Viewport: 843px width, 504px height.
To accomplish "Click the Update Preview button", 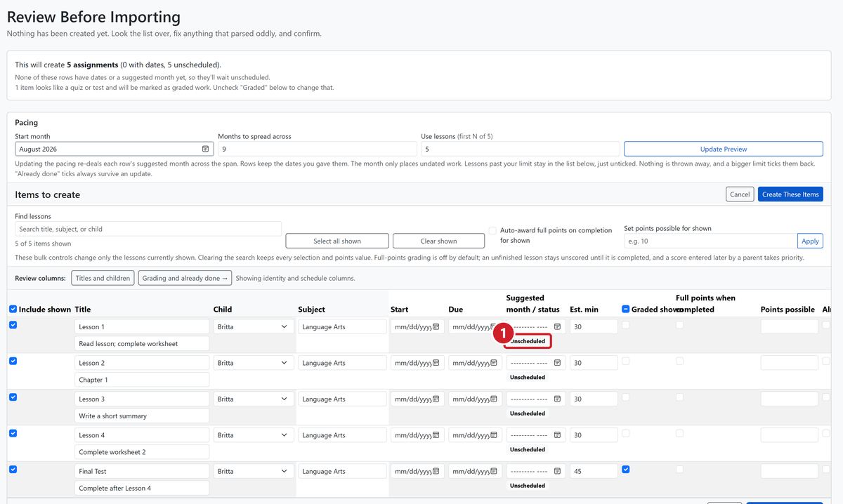I will [x=724, y=149].
